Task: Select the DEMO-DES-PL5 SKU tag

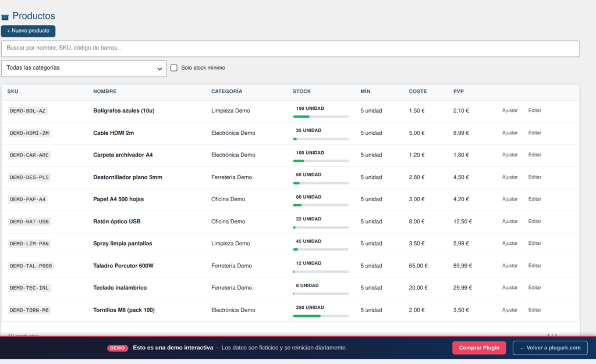Action: [x=29, y=177]
